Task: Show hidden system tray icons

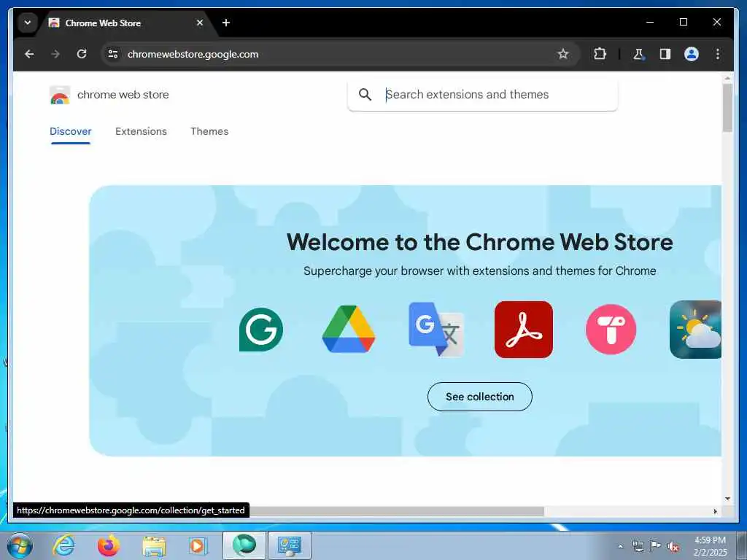Action: (620, 546)
